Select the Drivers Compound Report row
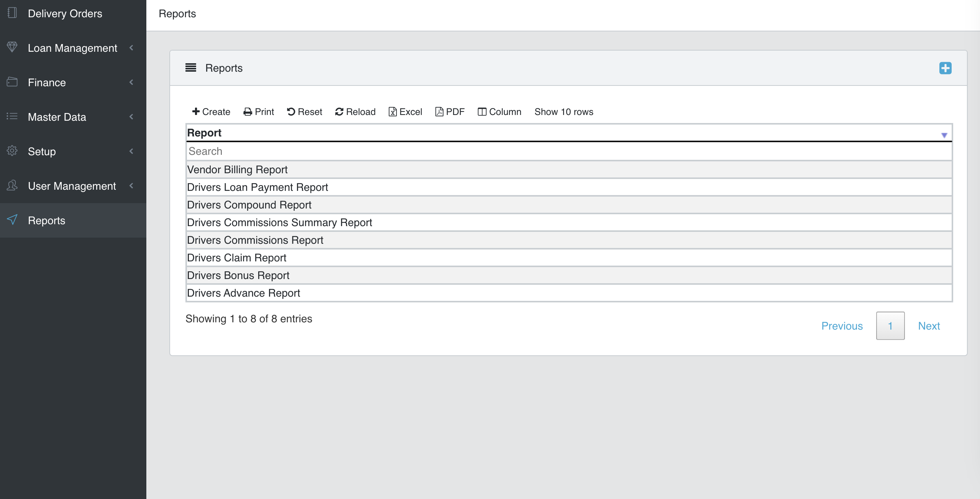The height and width of the screenshot is (499, 980). 249,205
